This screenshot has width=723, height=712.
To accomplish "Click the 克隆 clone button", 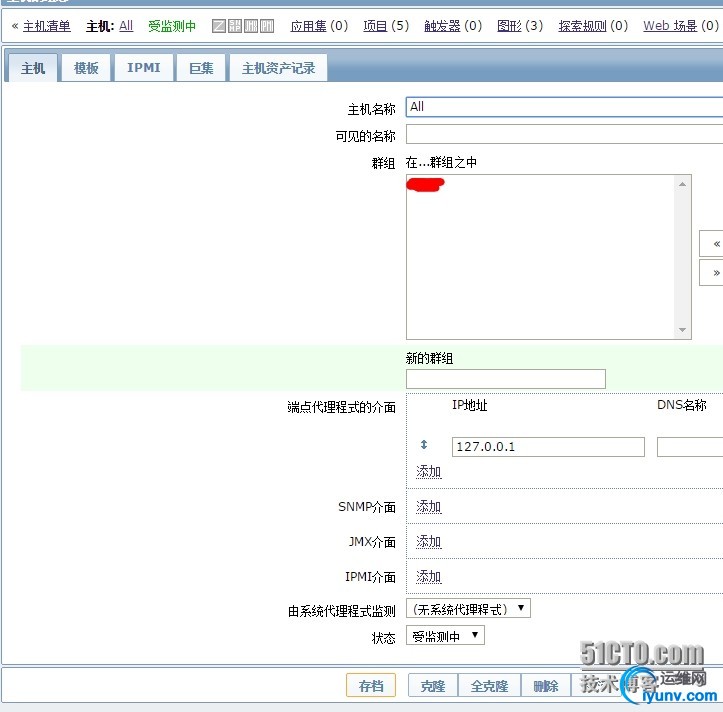I will [433, 686].
